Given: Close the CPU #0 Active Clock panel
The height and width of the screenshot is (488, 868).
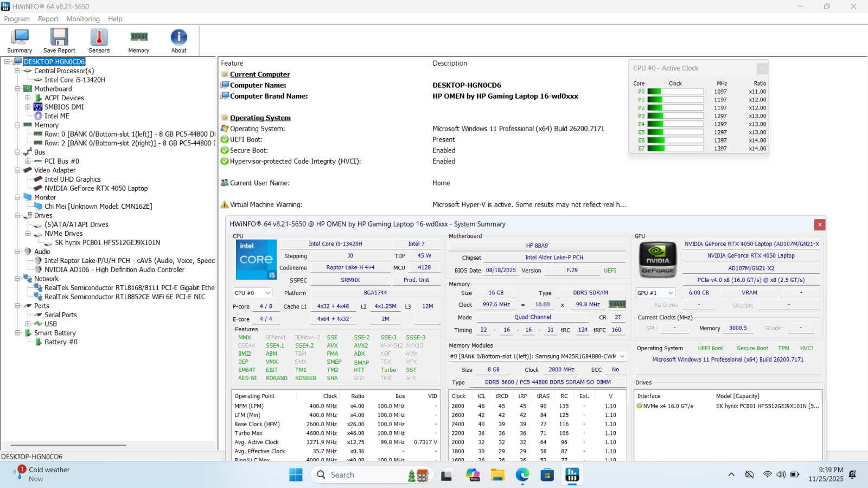Looking at the screenshot, I should coord(762,68).
